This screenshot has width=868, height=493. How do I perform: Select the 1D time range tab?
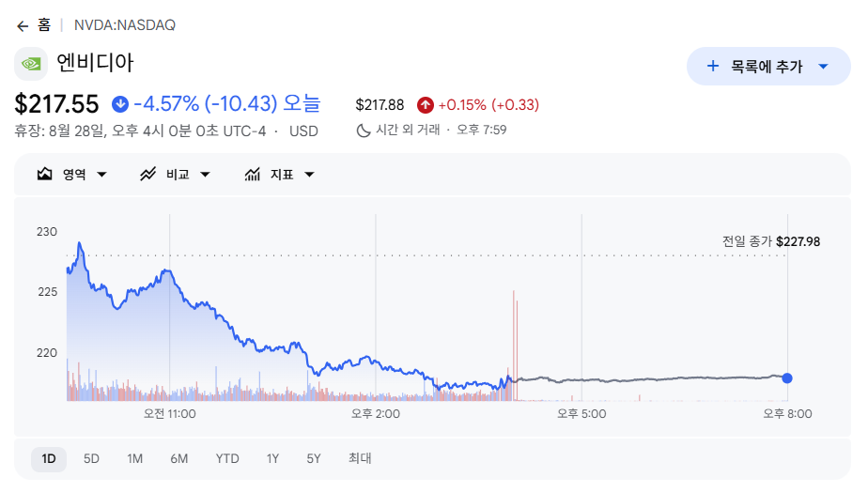coord(49,458)
